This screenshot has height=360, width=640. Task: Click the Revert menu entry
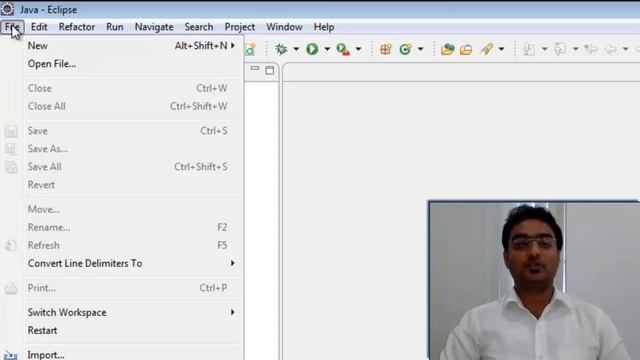[x=133, y=184]
